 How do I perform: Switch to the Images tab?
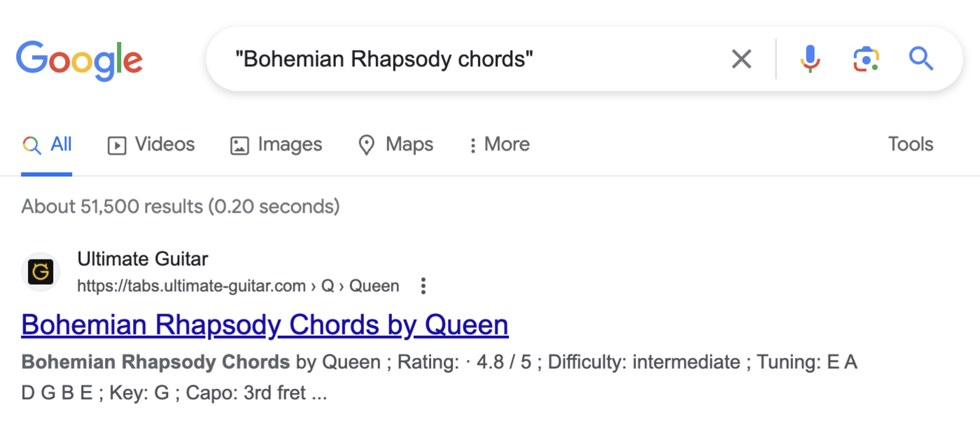tap(290, 145)
